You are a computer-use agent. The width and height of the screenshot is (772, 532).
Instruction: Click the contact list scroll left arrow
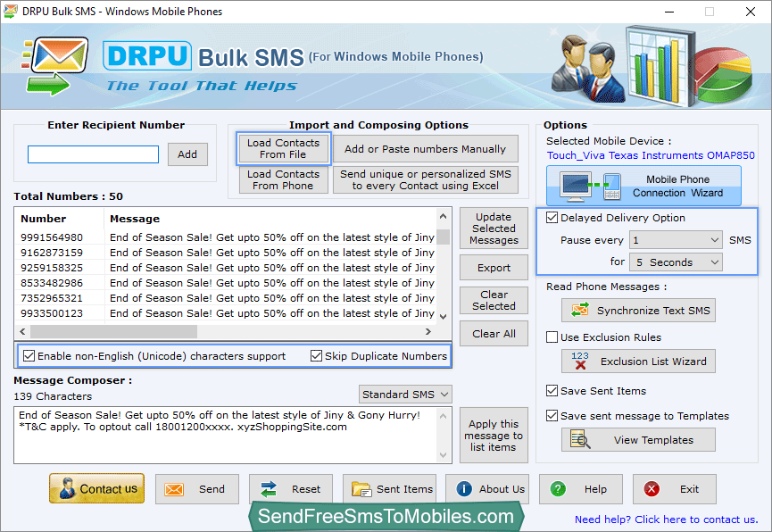coord(22,331)
